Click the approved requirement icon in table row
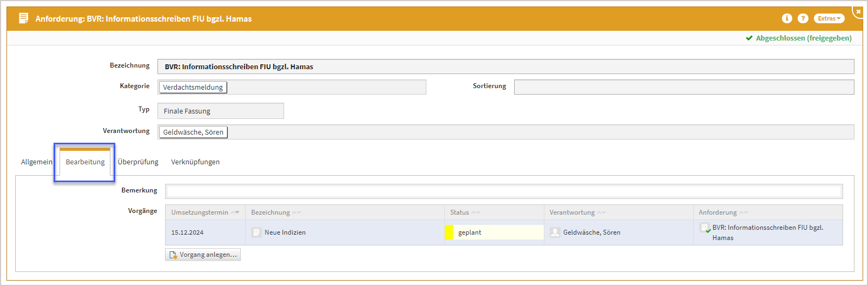The width and height of the screenshot is (868, 286). [x=705, y=228]
